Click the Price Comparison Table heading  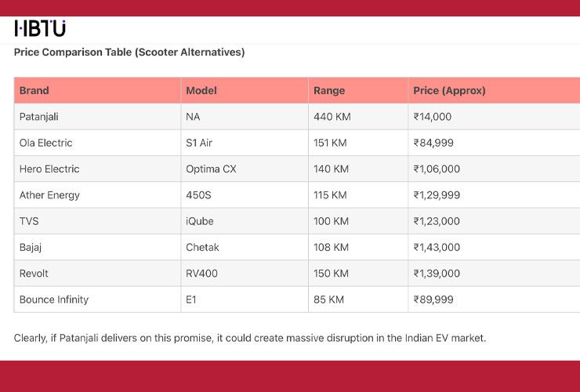tap(129, 53)
